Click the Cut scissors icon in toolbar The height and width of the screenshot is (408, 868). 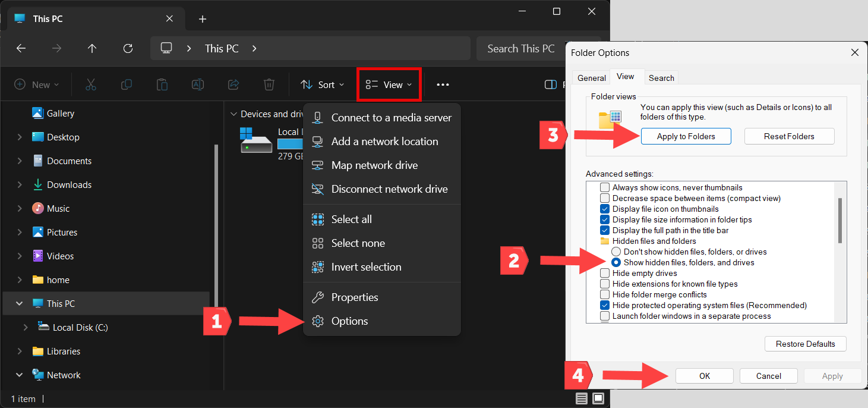coord(90,84)
